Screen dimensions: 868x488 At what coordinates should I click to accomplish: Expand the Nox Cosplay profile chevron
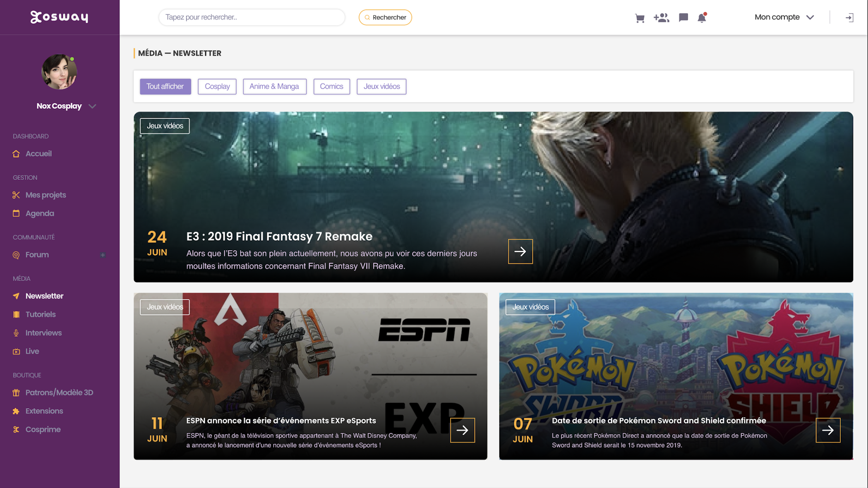click(92, 106)
